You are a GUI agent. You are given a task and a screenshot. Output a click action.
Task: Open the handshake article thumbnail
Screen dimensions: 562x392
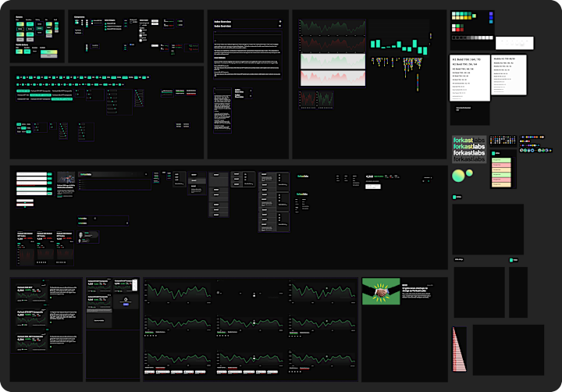pyautogui.click(x=381, y=291)
